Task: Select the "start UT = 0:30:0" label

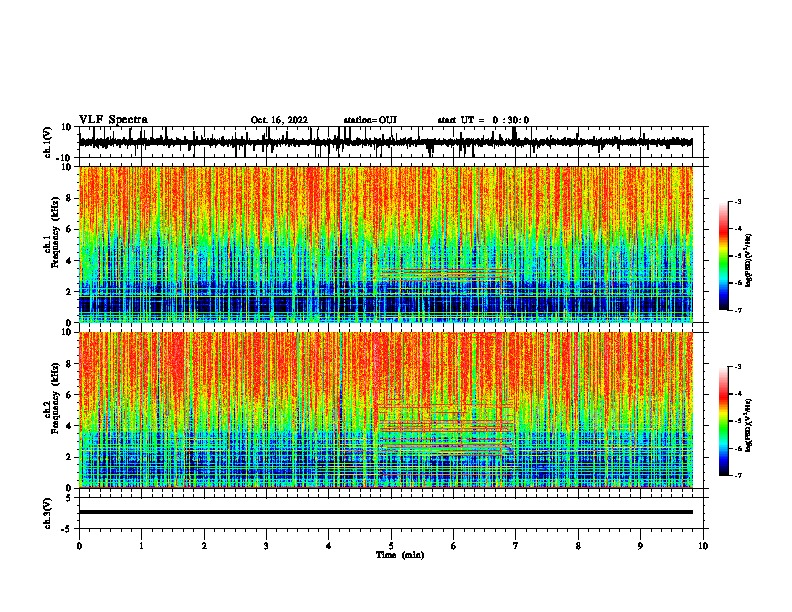Action: tap(483, 120)
